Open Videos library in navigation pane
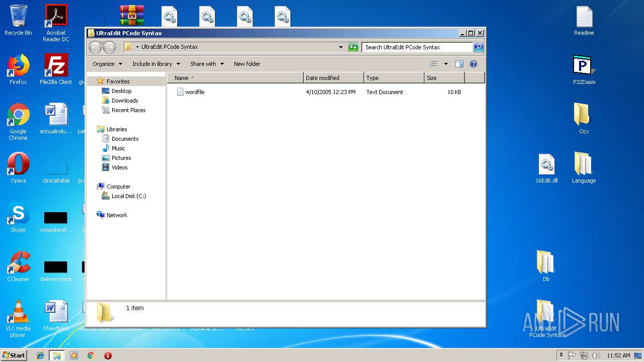This screenshot has width=644, height=362. 115,167
